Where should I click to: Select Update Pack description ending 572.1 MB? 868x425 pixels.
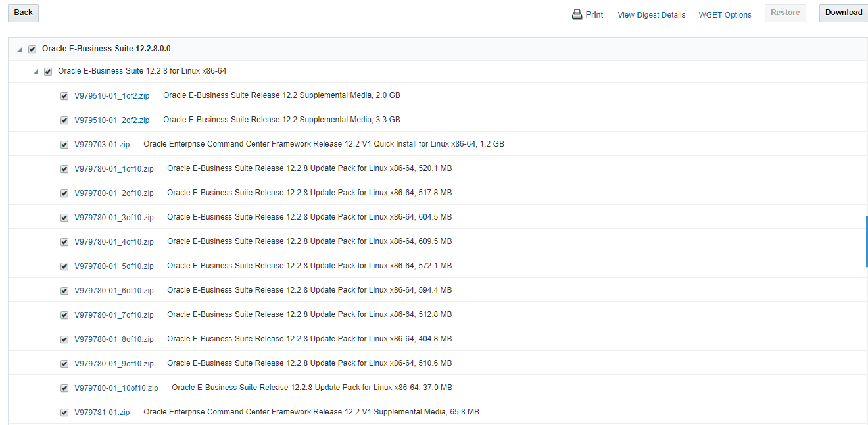pyautogui.click(x=310, y=266)
